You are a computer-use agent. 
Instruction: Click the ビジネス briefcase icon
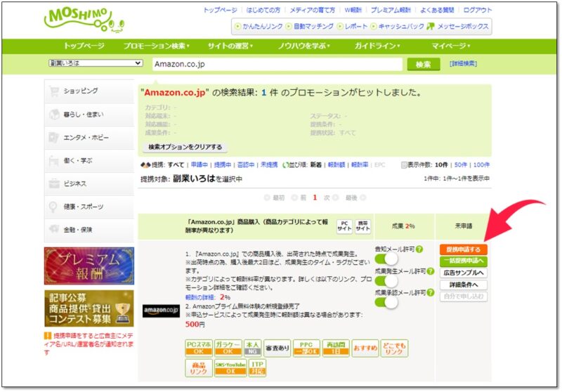(54, 183)
